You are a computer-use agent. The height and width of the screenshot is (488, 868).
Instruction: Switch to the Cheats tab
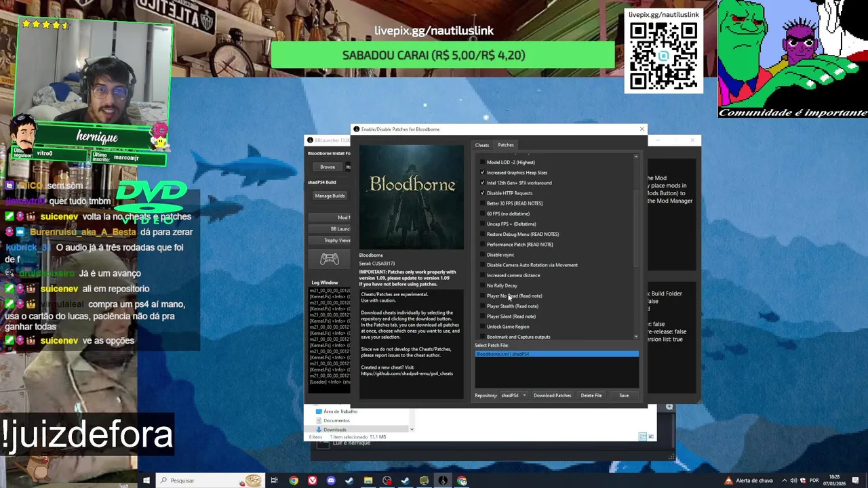[482, 145]
